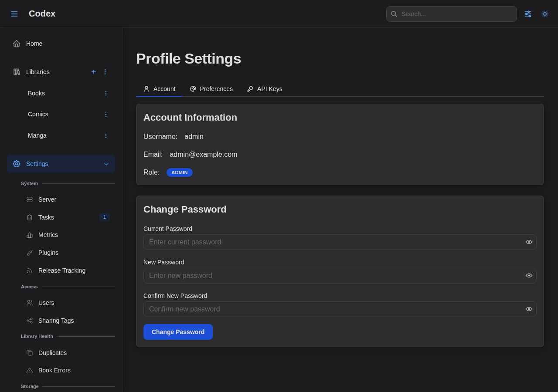Open Comics library three-dot menu

[x=105, y=115]
